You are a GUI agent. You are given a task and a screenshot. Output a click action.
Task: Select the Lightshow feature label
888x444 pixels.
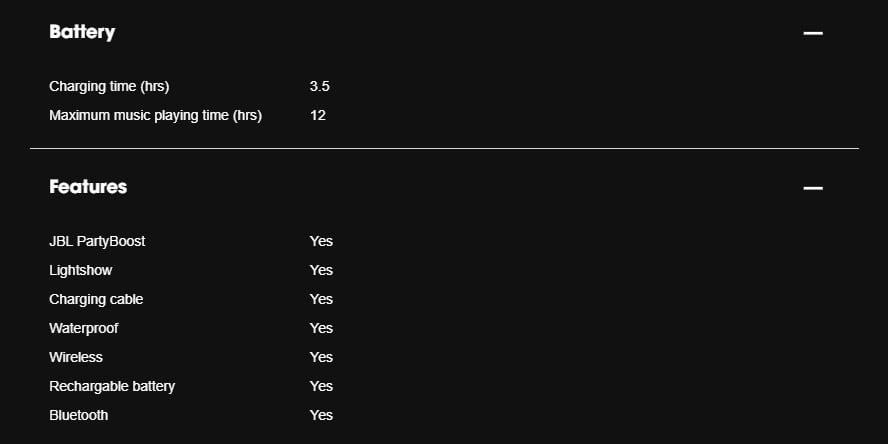pos(80,270)
